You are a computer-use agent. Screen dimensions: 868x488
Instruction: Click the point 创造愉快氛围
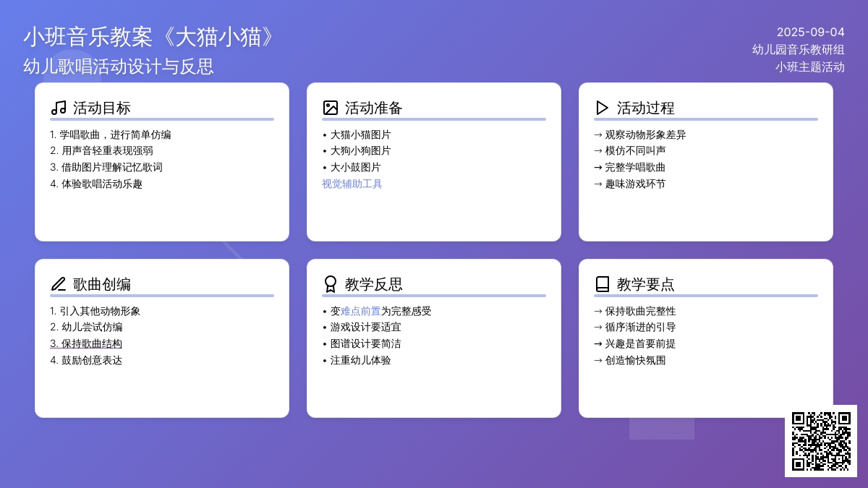pyautogui.click(x=630, y=360)
